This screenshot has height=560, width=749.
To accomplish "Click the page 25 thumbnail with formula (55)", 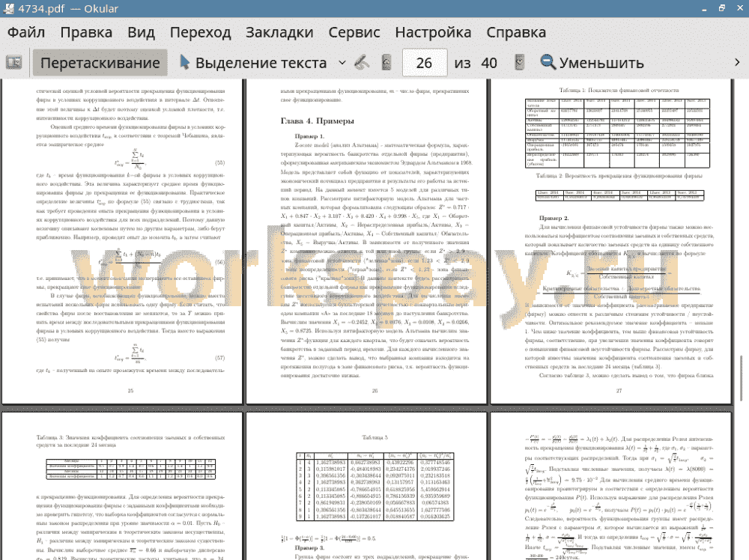I will pyautogui.click(x=122, y=241).
